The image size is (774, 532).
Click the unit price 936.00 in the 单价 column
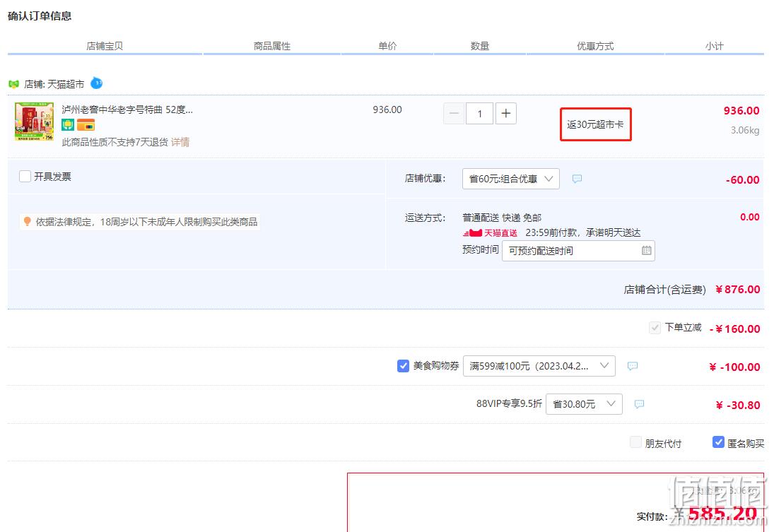pos(387,110)
